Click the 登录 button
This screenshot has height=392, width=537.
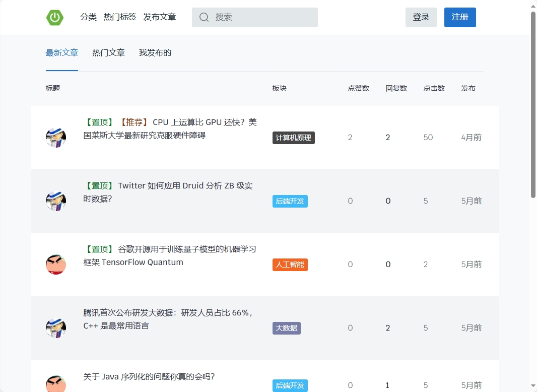click(x=421, y=17)
